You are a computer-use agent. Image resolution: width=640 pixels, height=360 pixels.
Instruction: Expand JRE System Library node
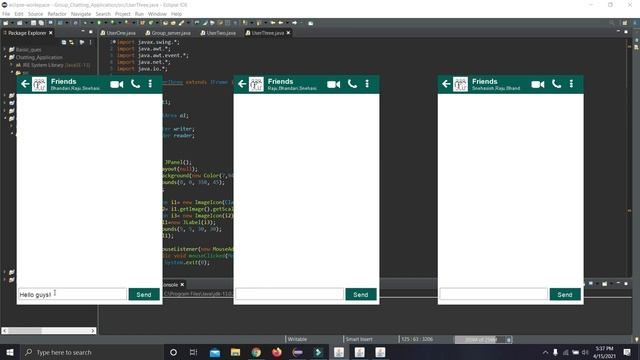pyautogui.click(x=11, y=64)
